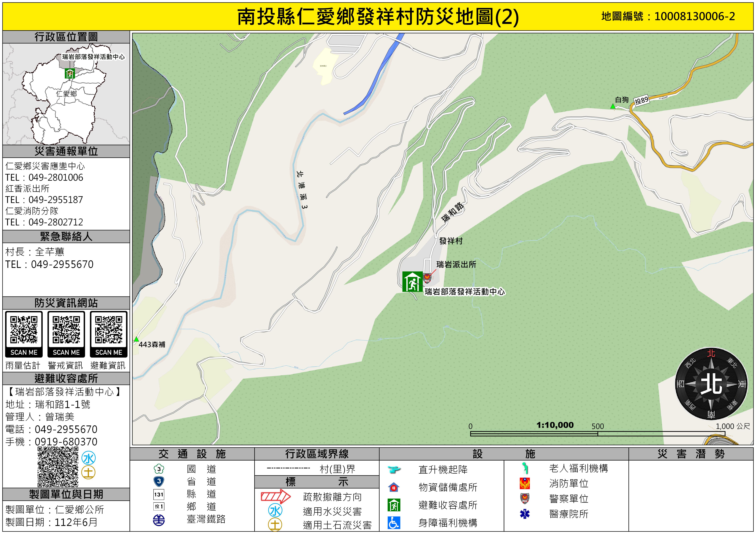756x534 pixels.
Task: Click the 雨量估計 QR code
Action: (24, 330)
